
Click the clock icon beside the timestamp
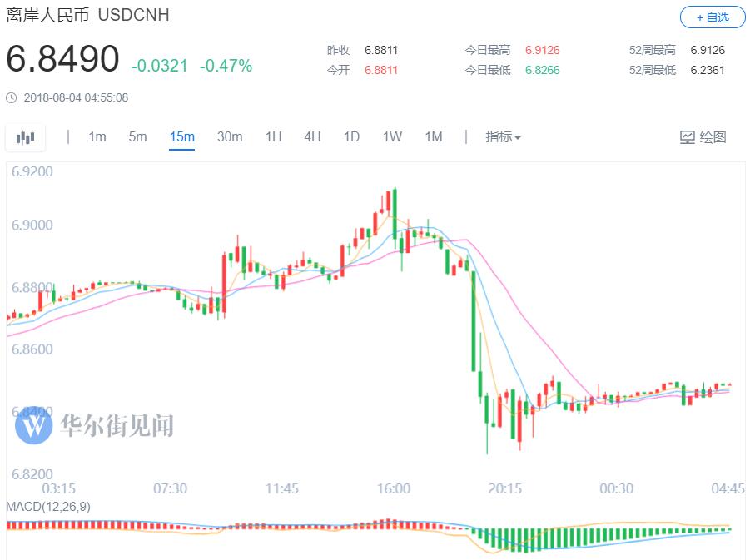[11, 98]
